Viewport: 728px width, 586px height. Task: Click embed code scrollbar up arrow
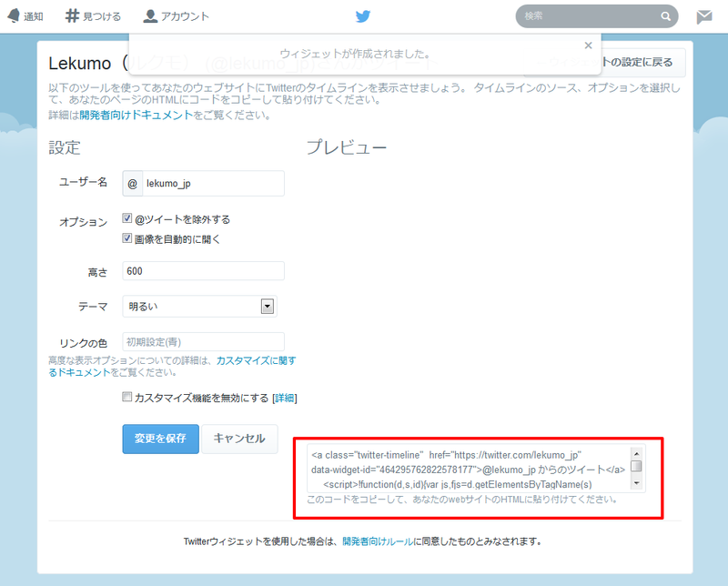point(636,454)
